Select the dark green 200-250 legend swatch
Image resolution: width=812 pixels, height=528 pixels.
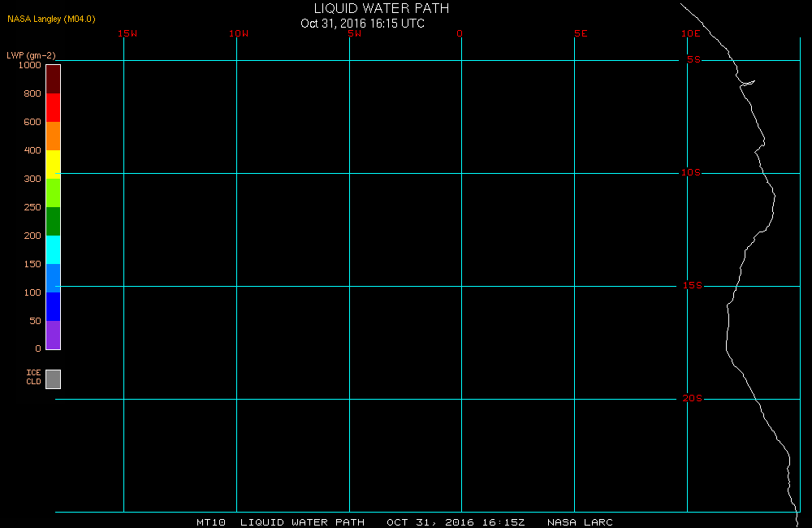click(54, 221)
